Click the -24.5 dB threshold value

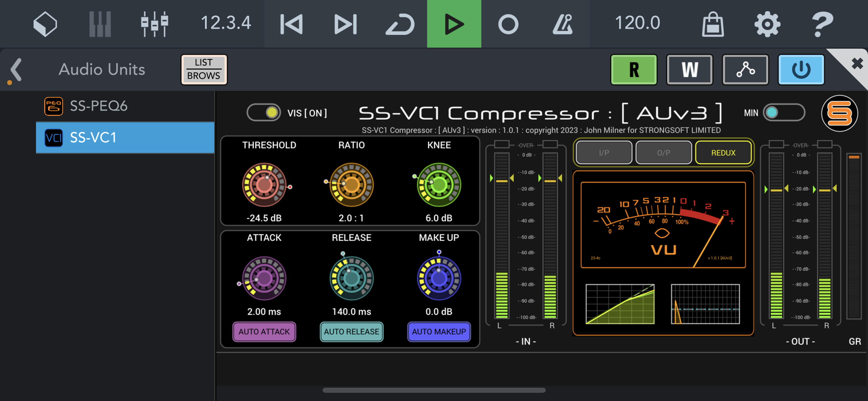[264, 218]
